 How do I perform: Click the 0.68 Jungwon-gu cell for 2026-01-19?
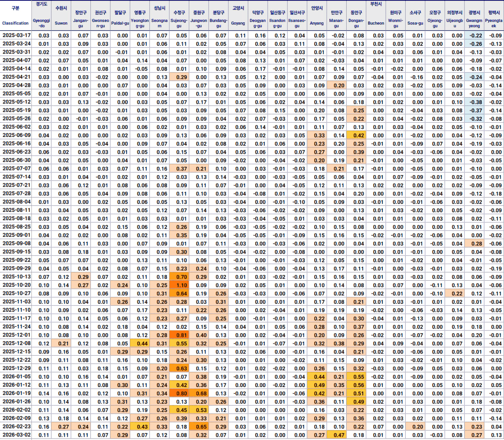[x=199, y=393]
